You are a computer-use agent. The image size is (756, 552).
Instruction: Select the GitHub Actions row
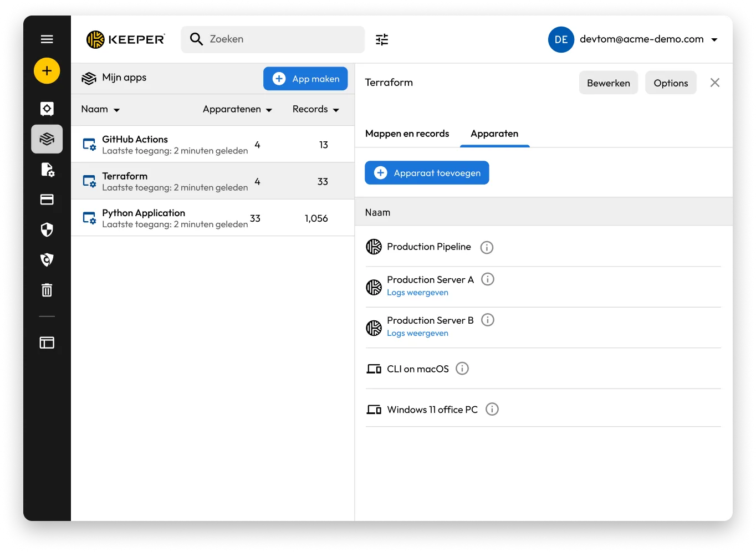(x=213, y=144)
